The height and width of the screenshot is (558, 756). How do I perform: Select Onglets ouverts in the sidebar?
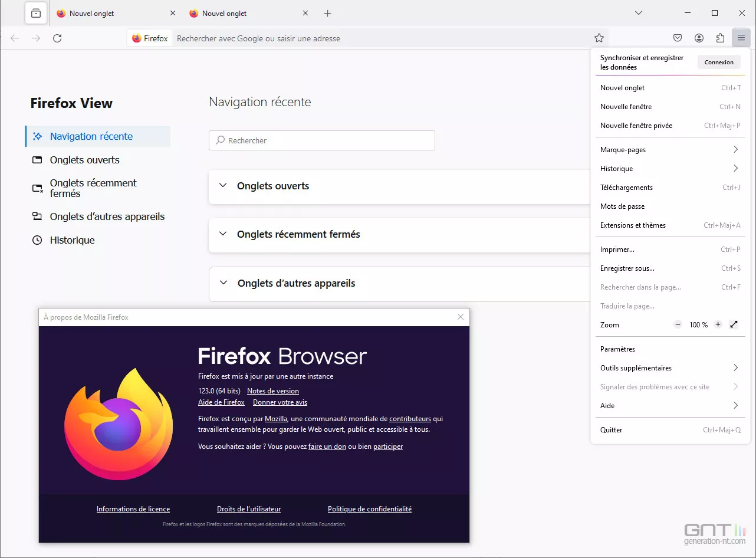coord(98,160)
